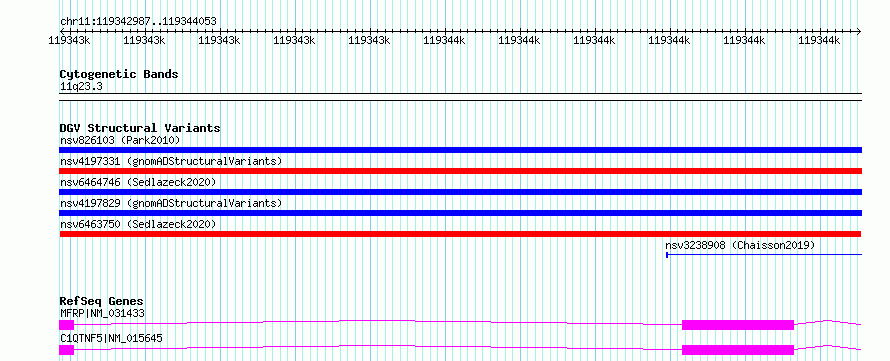Click the chr11:119342987..119344053 region label

[x=138, y=22]
